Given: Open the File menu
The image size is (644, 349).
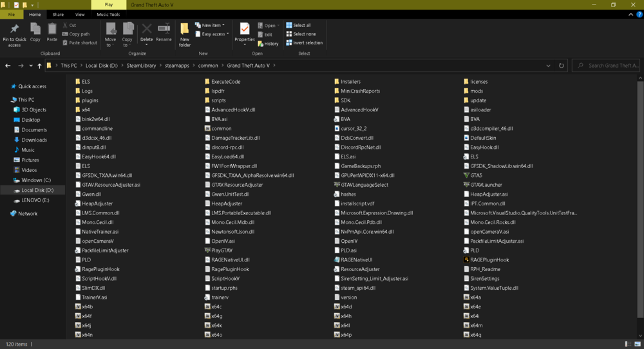Looking at the screenshot, I should (x=12, y=14).
